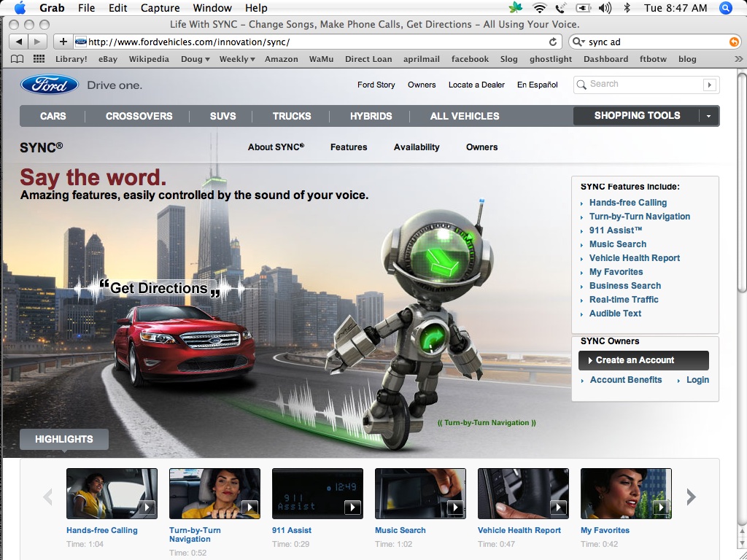
Task: Open the Hands-free Calling feature link
Action: click(x=628, y=203)
